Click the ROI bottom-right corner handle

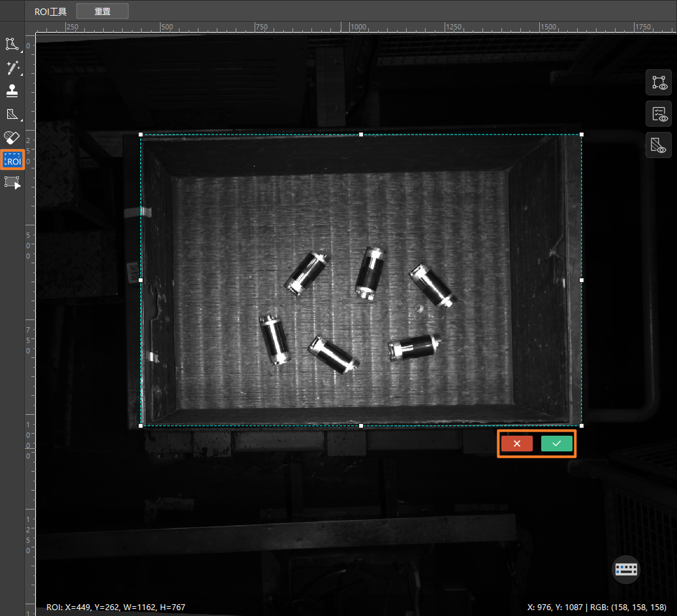582,426
